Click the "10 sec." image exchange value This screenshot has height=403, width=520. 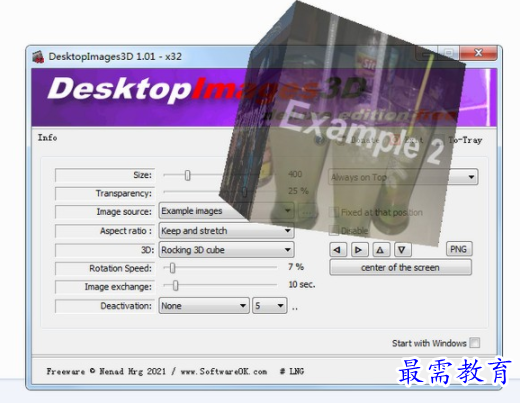[302, 284]
